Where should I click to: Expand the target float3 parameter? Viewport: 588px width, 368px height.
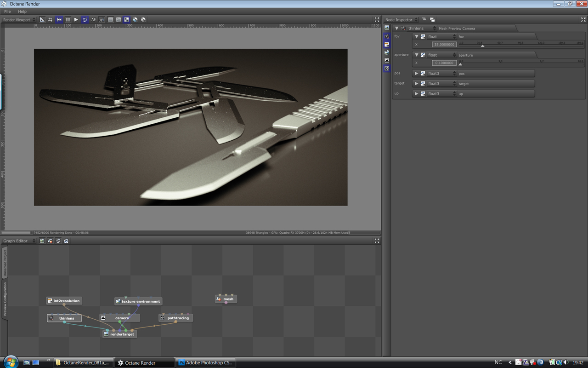tap(417, 84)
